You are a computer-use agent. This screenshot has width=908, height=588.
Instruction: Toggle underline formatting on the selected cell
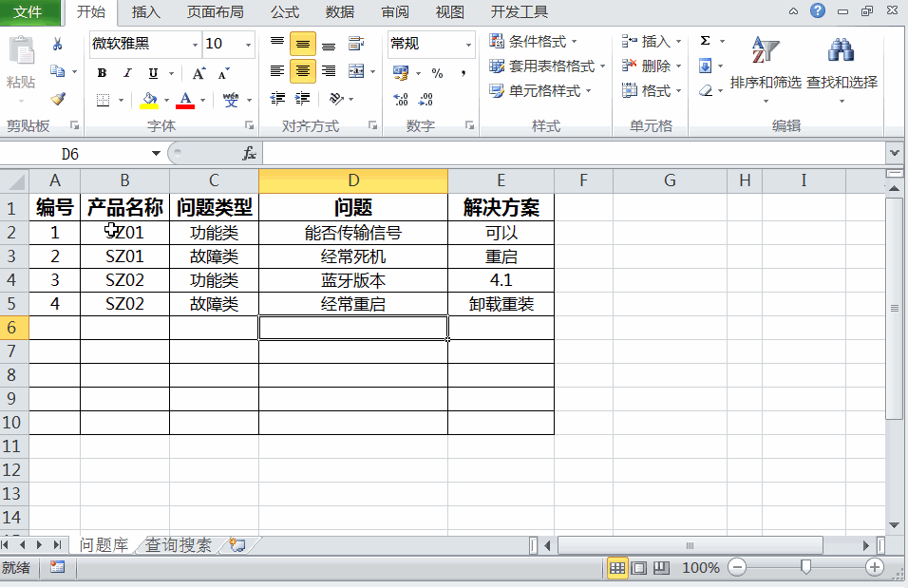pyautogui.click(x=152, y=72)
